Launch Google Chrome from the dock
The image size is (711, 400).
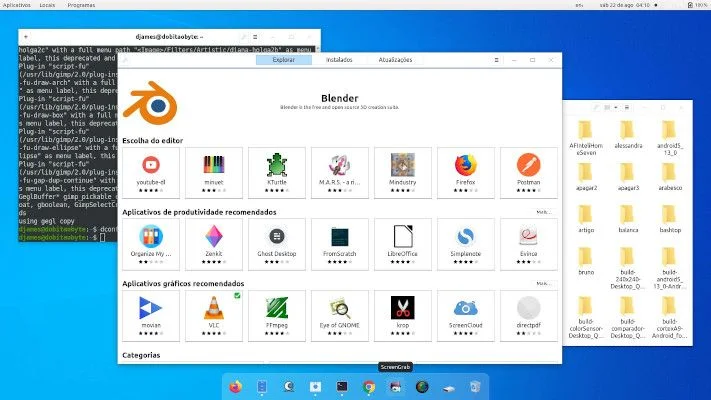(x=369, y=387)
